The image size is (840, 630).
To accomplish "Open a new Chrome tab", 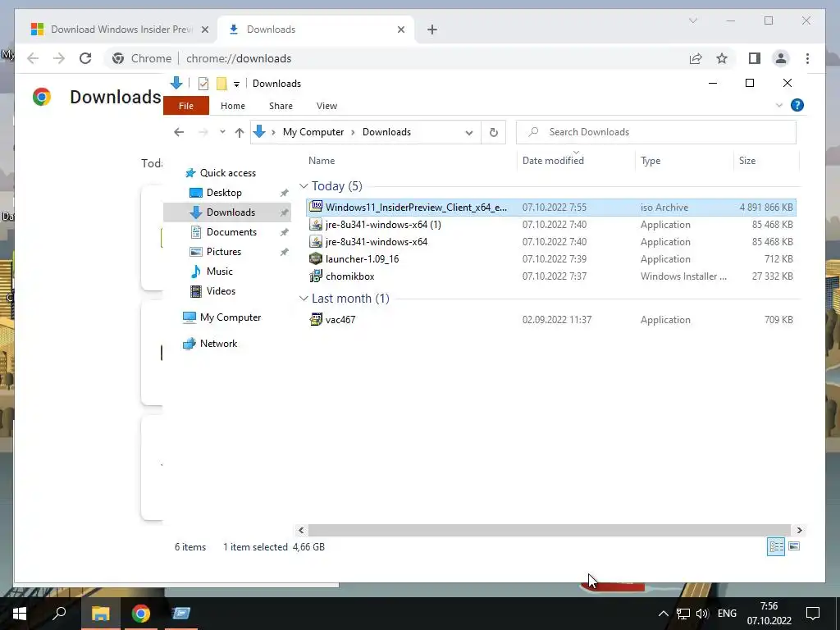I will [x=432, y=30].
